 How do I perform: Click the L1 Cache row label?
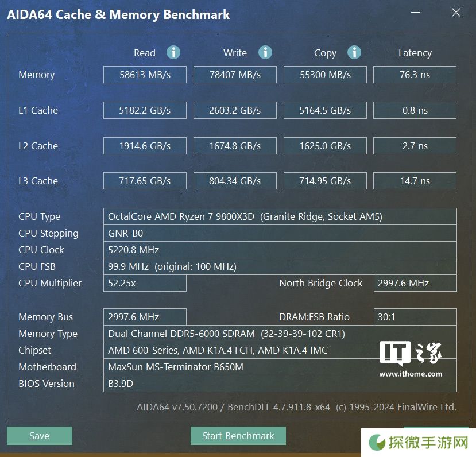point(38,110)
